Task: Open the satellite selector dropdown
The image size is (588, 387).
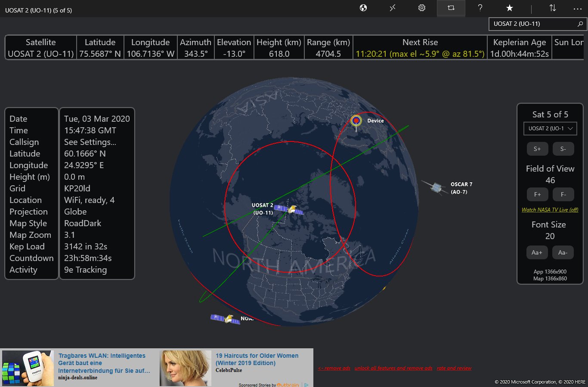Action: tap(550, 128)
